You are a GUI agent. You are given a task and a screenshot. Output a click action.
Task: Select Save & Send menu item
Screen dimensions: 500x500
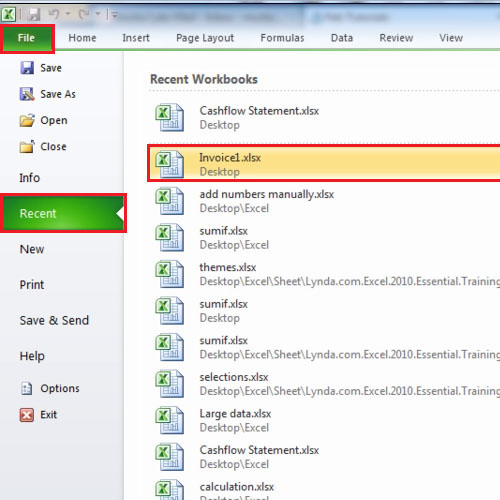pos(54,321)
